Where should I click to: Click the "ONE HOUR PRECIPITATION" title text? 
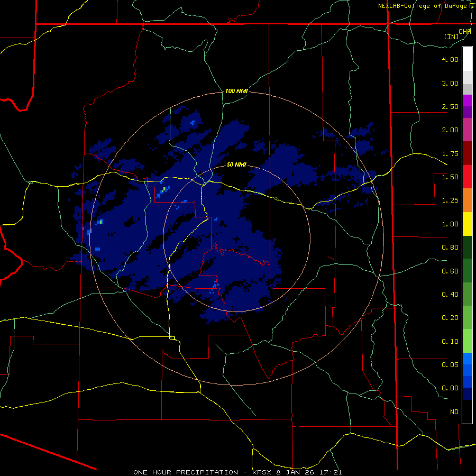[x=186, y=472]
